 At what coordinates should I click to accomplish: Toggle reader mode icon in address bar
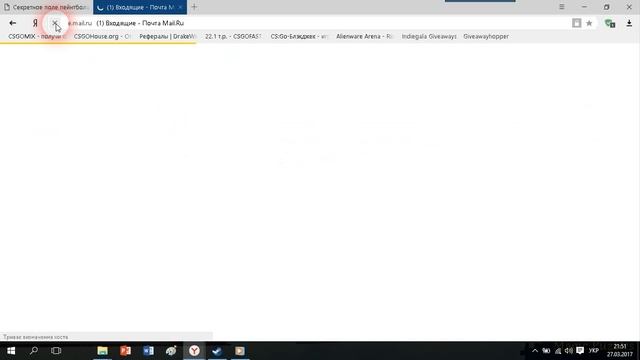pos(576,23)
